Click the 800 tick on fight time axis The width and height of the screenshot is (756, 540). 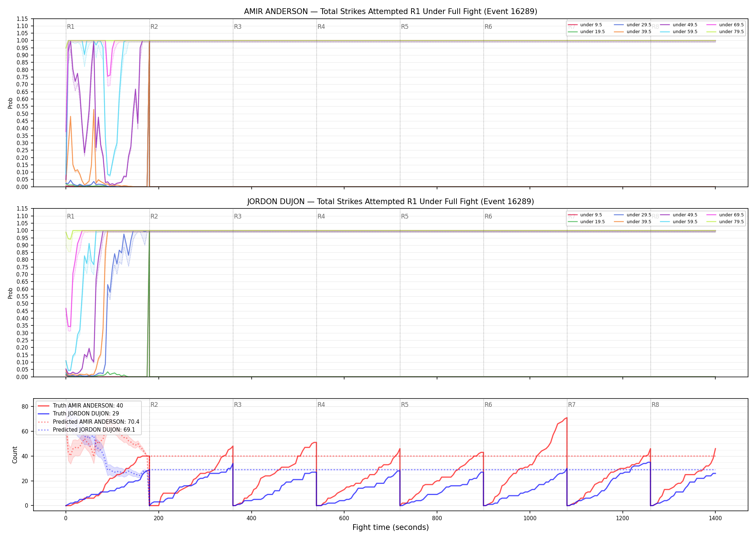click(x=437, y=518)
